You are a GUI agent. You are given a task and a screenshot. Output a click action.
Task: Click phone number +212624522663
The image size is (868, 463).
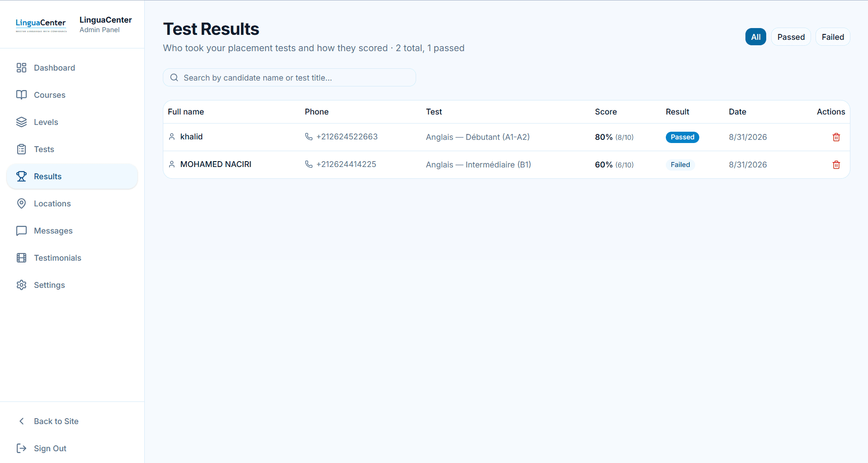click(347, 137)
